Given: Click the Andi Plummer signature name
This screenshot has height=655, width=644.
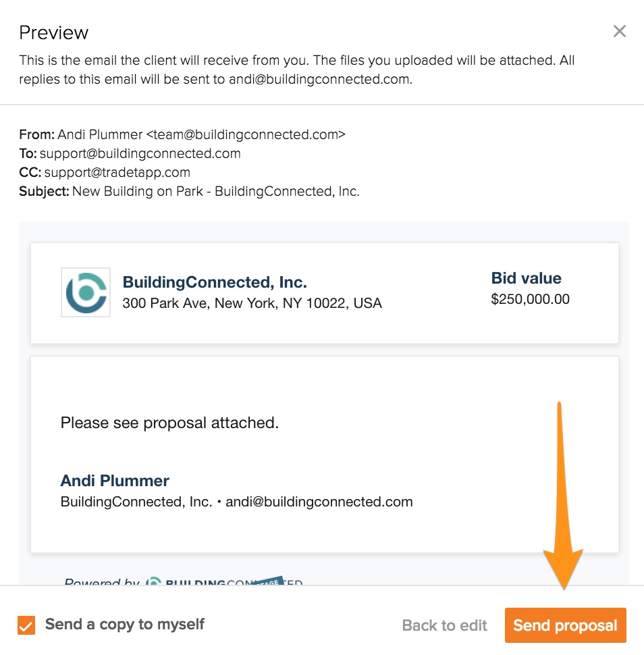Looking at the screenshot, I should [115, 481].
